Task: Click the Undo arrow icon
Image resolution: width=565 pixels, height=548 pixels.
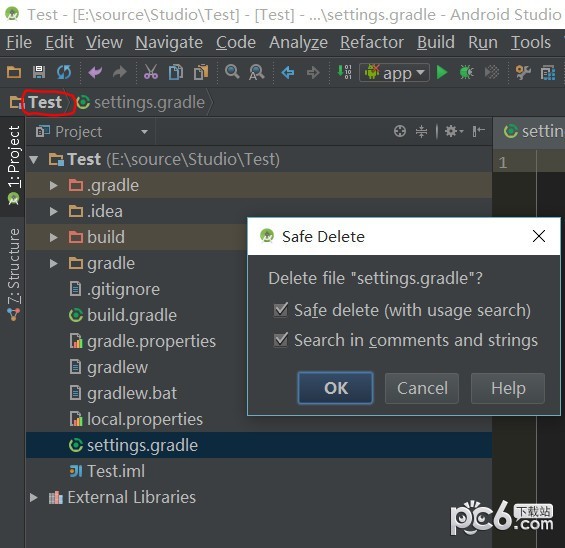Action: [95, 72]
